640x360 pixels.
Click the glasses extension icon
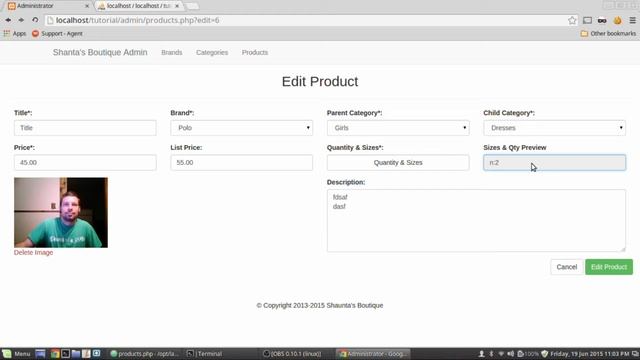tap(602, 20)
